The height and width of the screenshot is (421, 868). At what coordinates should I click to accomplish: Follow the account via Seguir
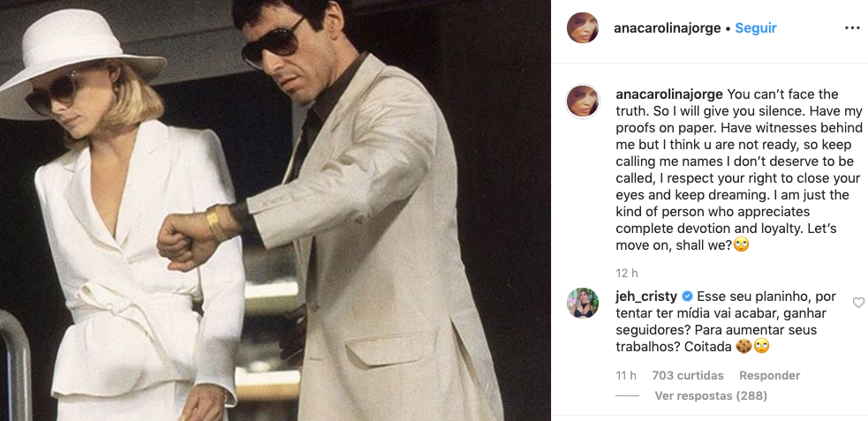point(756,28)
